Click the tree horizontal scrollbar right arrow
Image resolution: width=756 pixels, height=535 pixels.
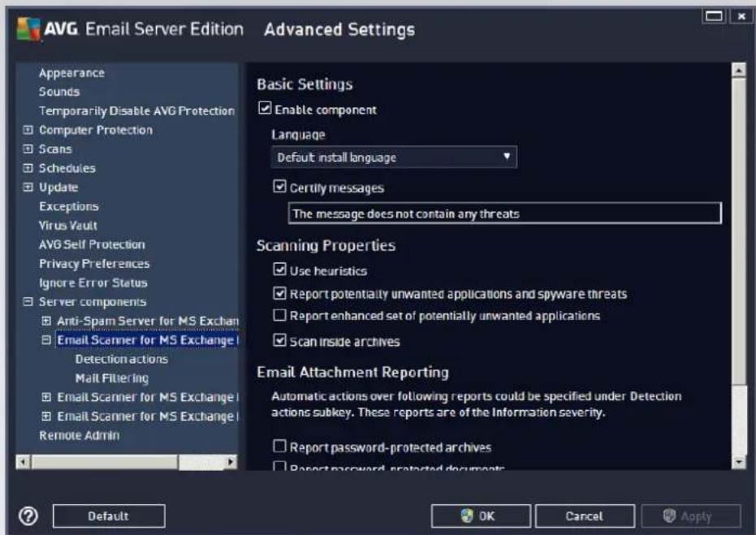(231, 462)
